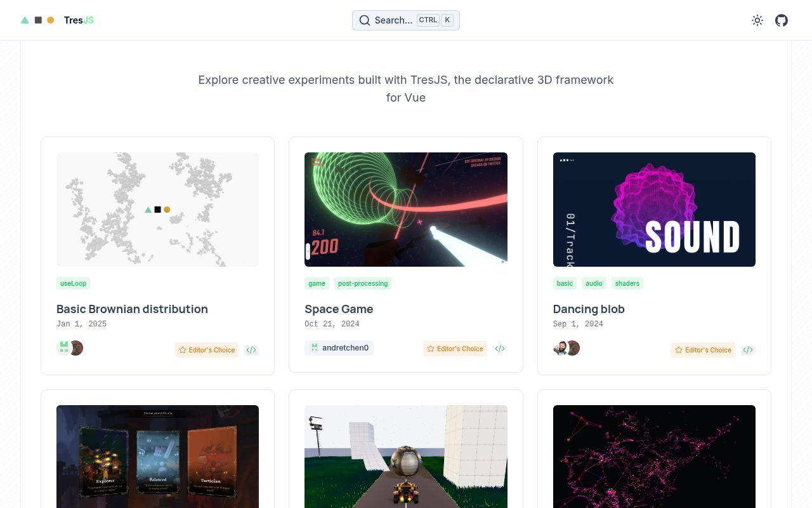The image size is (812, 508).
Task: Open the GitHub repository icon
Action: pyautogui.click(x=782, y=20)
